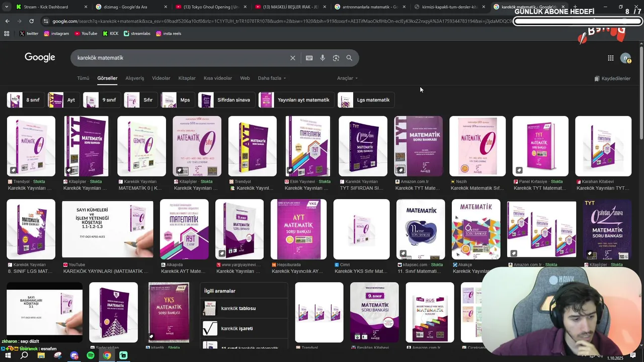The width and height of the screenshot is (644, 362).
Task: Switch to the antrenmanlarla matematik browser tab
Action: (369, 7)
